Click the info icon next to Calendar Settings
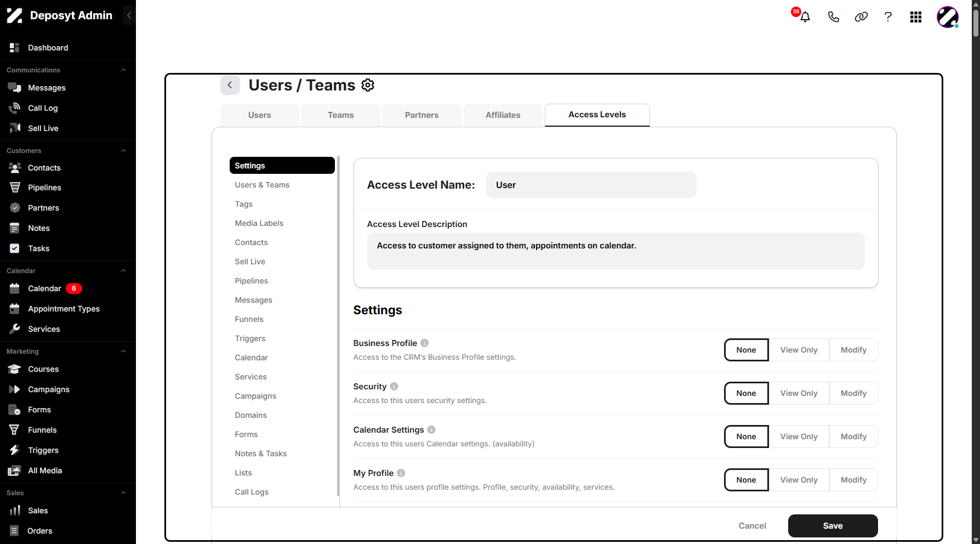This screenshot has height=544, width=980. (x=431, y=430)
